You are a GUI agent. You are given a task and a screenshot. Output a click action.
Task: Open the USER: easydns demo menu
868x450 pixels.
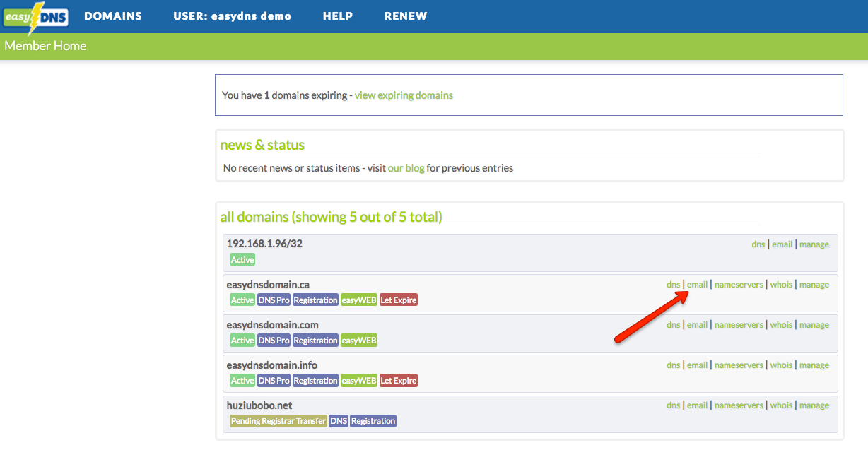point(233,16)
